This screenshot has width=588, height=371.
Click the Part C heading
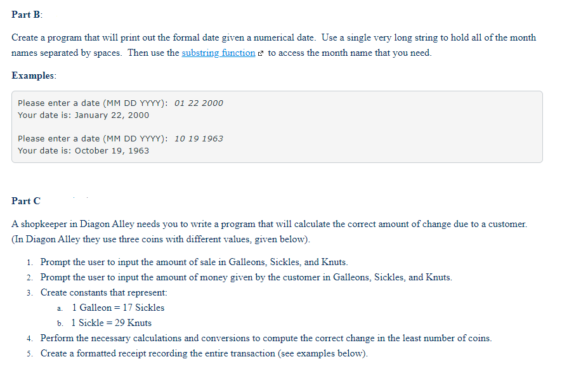click(26, 201)
